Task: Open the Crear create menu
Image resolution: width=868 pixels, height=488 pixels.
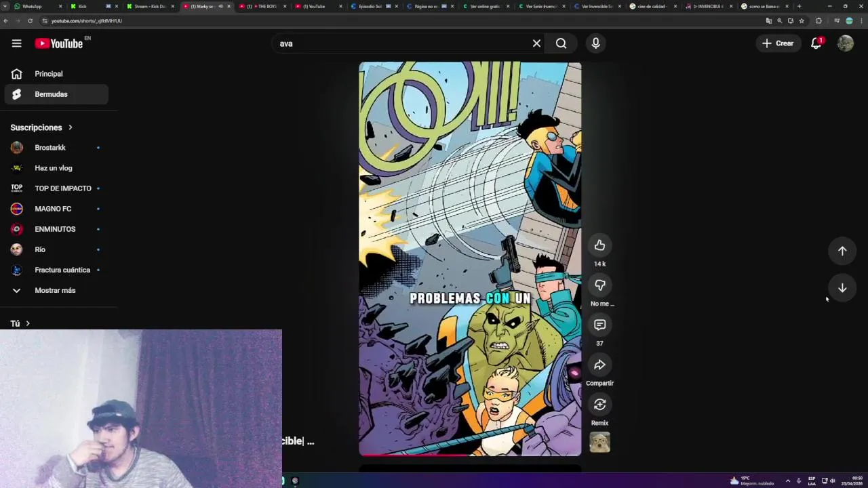Action: coord(778,43)
